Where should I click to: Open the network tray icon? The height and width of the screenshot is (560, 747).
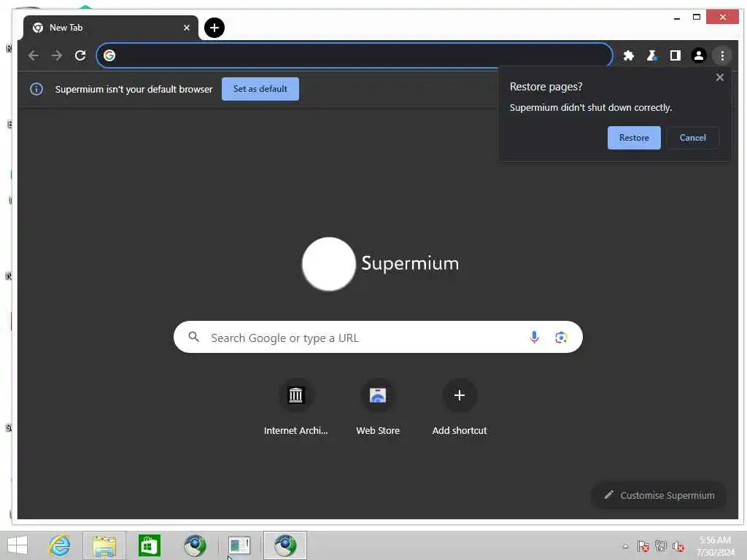661,546
